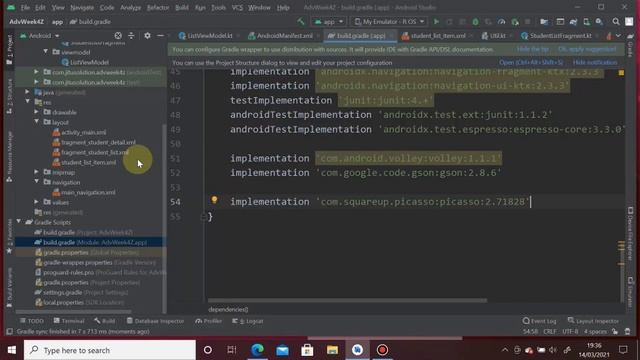640x360 pixels.
Task: Run the app with the green play button
Action: (x=436, y=22)
